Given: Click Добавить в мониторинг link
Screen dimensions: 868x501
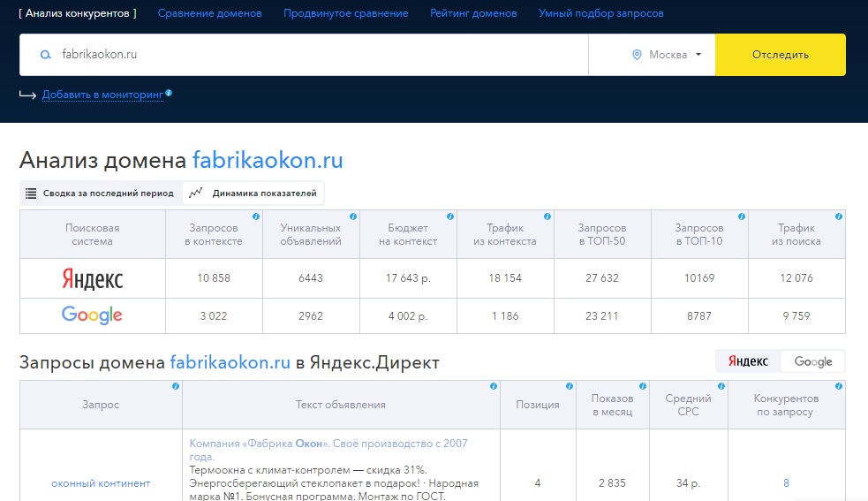Looking at the screenshot, I should (x=103, y=95).
